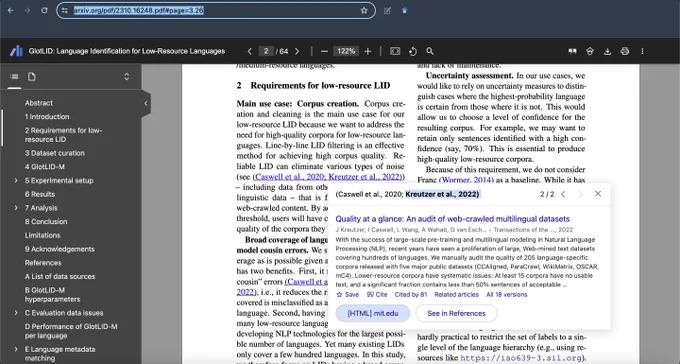Click See in References button
680x364 pixels.
456,313
